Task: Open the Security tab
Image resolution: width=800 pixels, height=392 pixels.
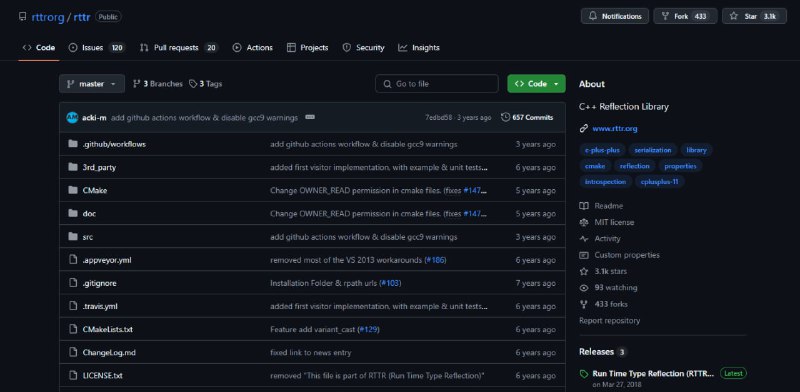Action: (x=363, y=47)
